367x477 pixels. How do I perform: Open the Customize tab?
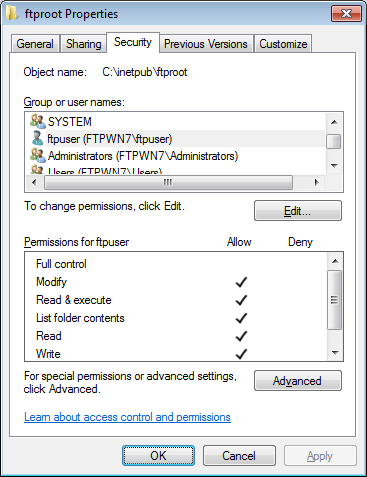(283, 44)
